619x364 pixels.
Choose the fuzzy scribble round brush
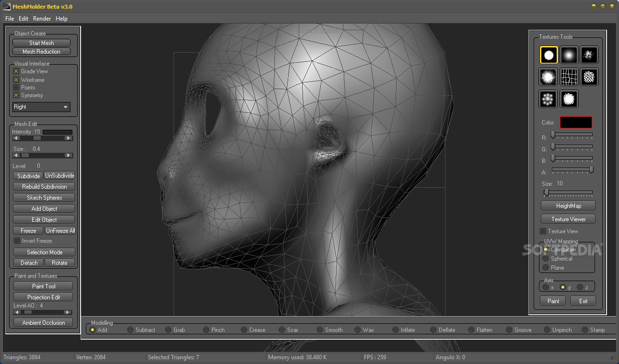click(x=548, y=77)
